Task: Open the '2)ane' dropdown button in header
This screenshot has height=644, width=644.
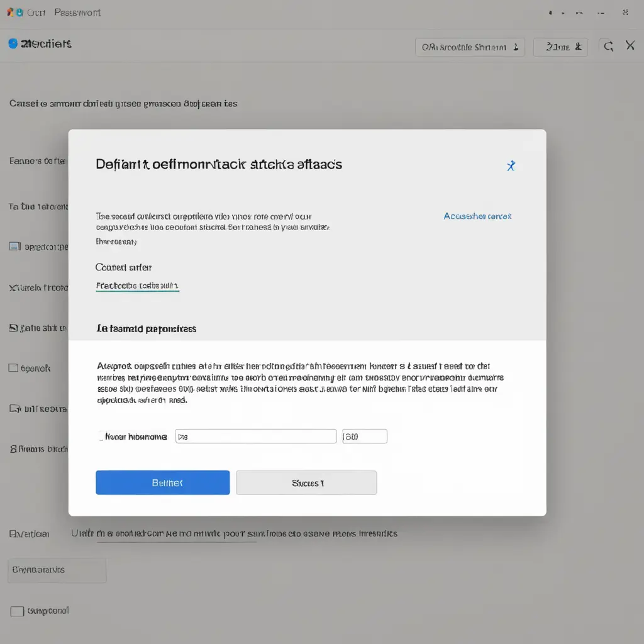Action: (560, 47)
